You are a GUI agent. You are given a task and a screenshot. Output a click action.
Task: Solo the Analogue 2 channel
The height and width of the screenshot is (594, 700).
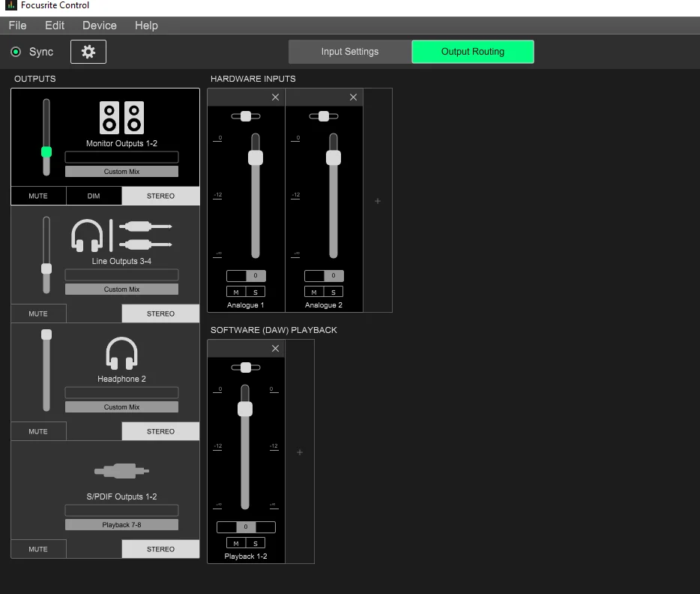point(334,292)
